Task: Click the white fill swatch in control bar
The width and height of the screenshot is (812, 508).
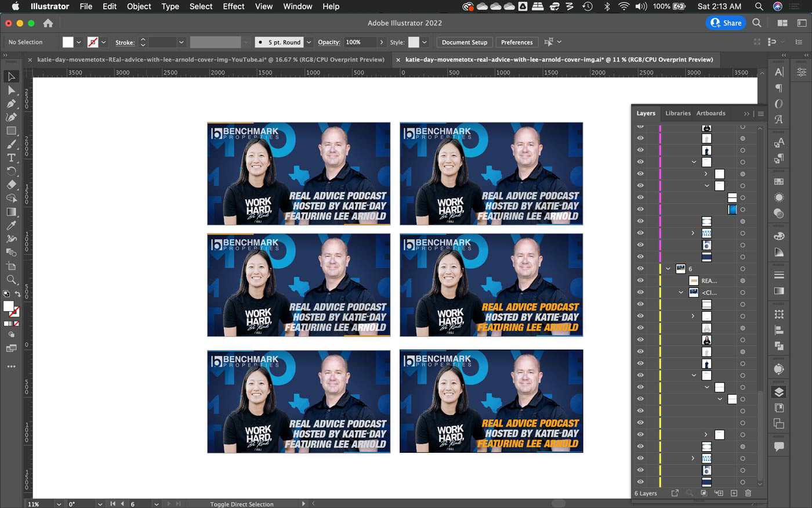Action: pos(68,42)
